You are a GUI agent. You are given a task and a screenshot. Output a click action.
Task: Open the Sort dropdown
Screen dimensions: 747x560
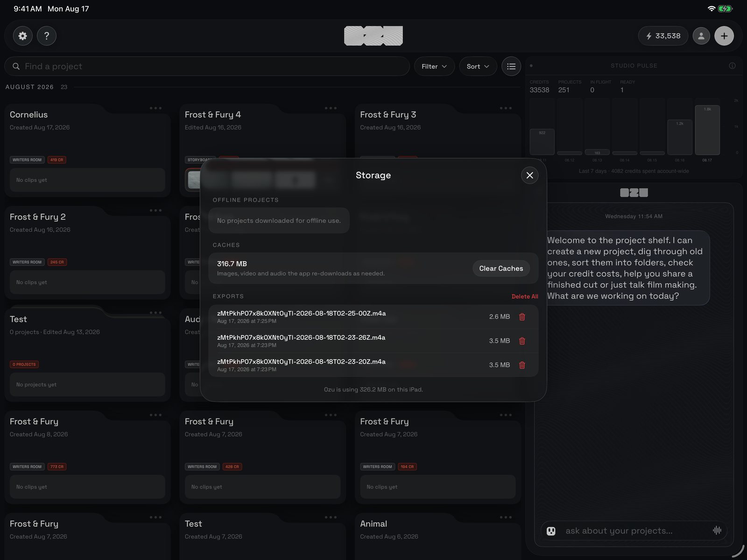[478, 66]
